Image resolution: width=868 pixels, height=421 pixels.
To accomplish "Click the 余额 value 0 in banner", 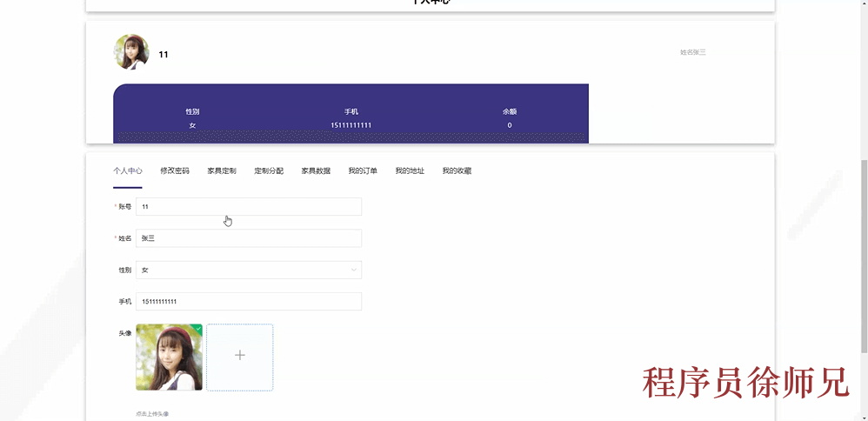I will [x=510, y=125].
